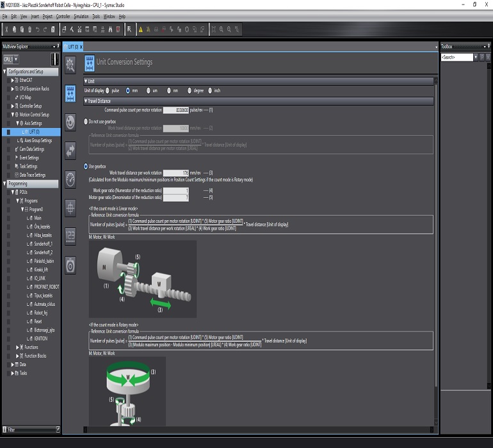Click the fit-to-window zoom icon
Viewport: 493px width, 448px height.
213,29
